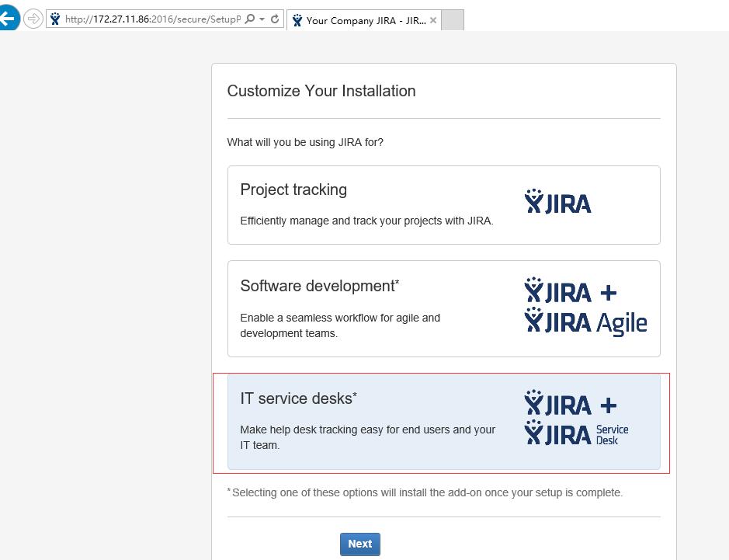Click the add-on installation footnote text

click(x=425, y=492)
